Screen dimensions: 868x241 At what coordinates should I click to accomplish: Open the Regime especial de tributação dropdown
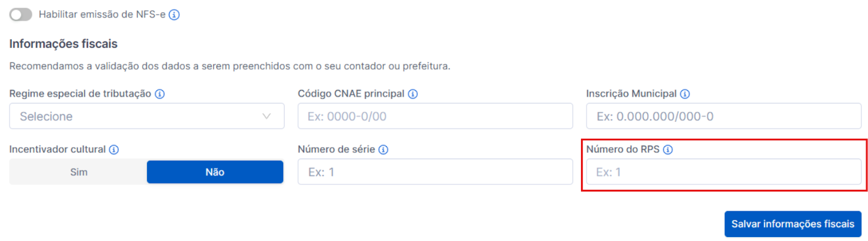coord(146,116)
